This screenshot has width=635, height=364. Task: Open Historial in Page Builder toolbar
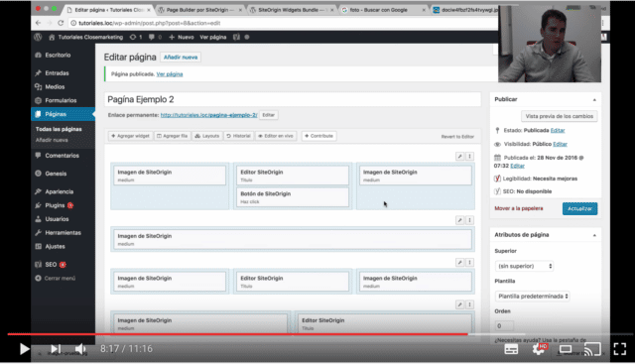pos(238,136)
